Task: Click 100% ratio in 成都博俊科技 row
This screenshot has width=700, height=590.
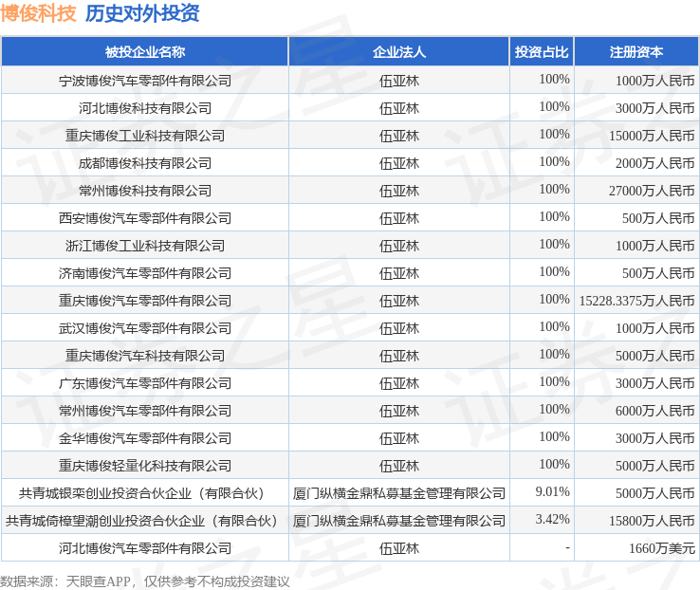Action: 555,161
